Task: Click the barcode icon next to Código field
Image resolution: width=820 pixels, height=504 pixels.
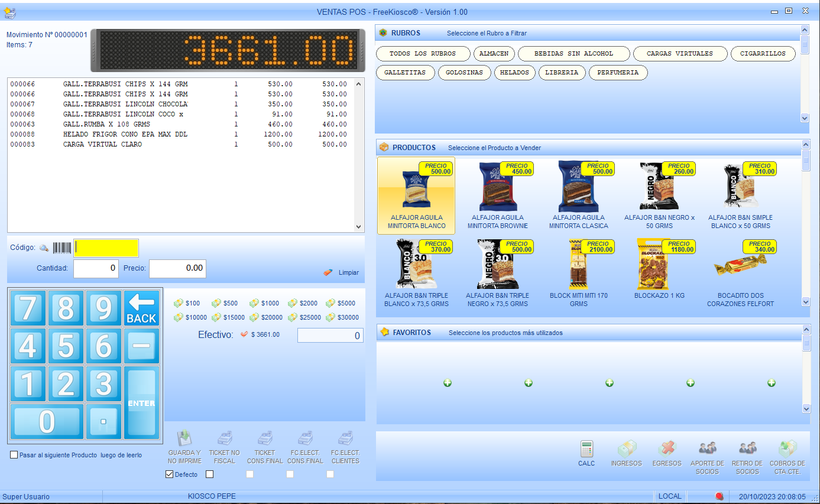Action: pos(61,248)
